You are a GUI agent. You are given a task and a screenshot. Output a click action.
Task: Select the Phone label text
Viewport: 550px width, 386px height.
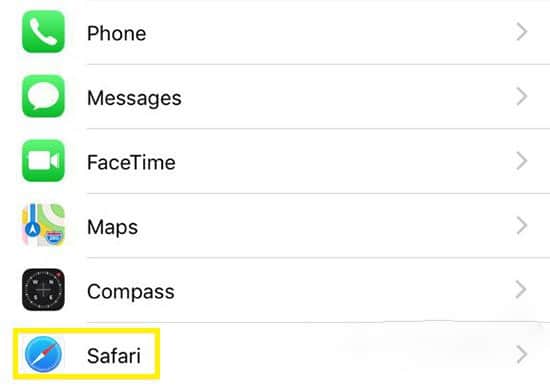[116, 33]
